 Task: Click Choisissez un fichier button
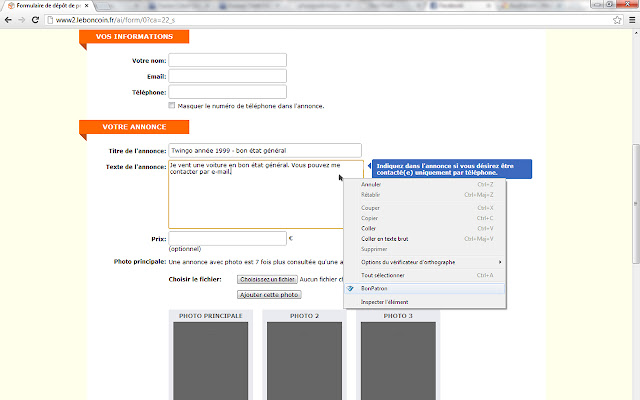[267, 279]
